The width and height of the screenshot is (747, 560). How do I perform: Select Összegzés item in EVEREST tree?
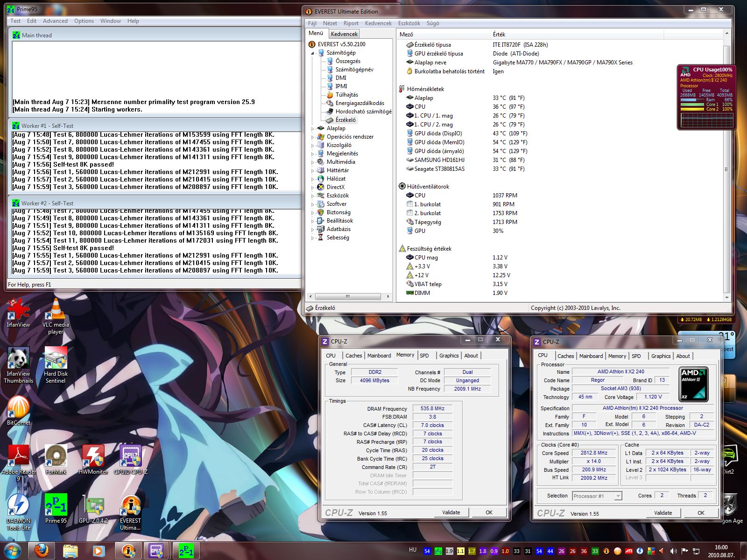point(348,61)
